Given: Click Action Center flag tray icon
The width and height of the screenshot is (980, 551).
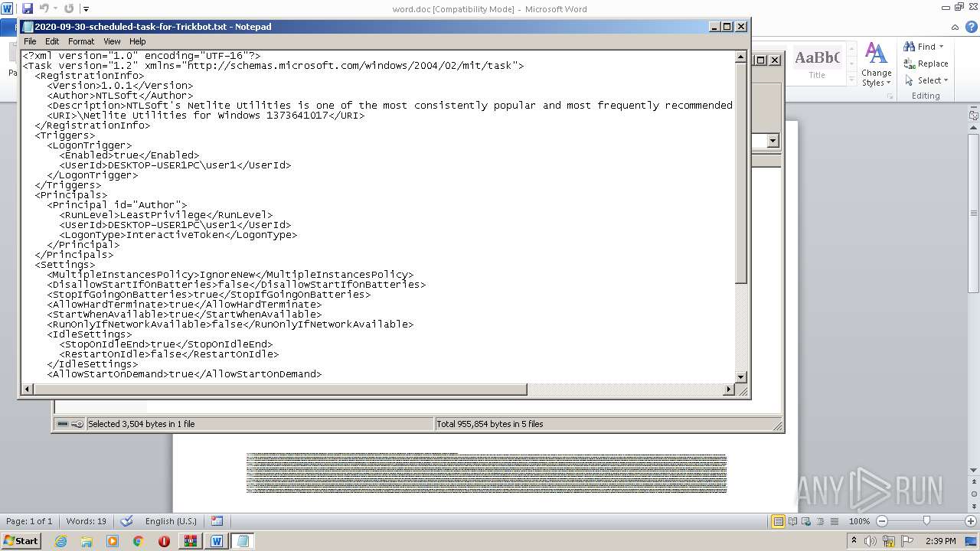Looking at the screenshot, I should [906, 541].
